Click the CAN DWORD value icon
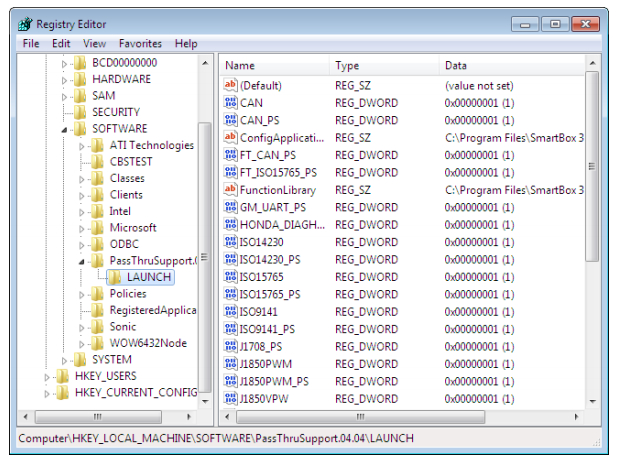This screenshot has width=617, height=463. [x=230, y=103]
